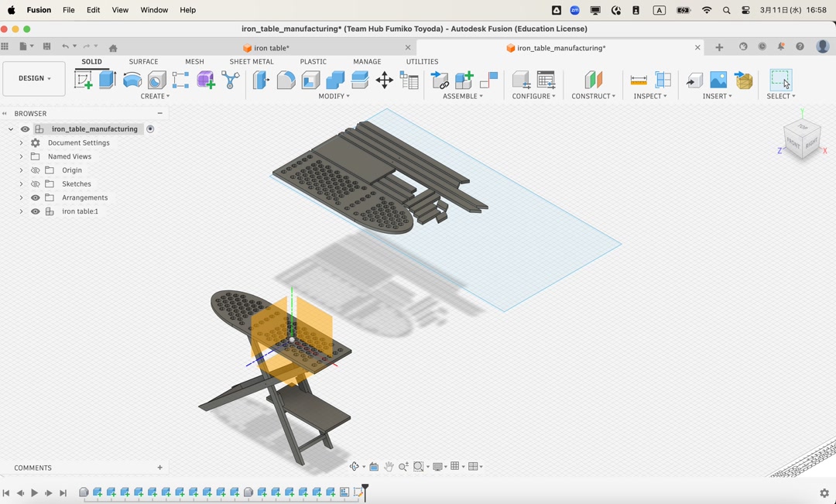The height and width of the screenshot is (504, 836).
Task: Open the Change Parameters table tool
Action: click(x=409, y=80)
